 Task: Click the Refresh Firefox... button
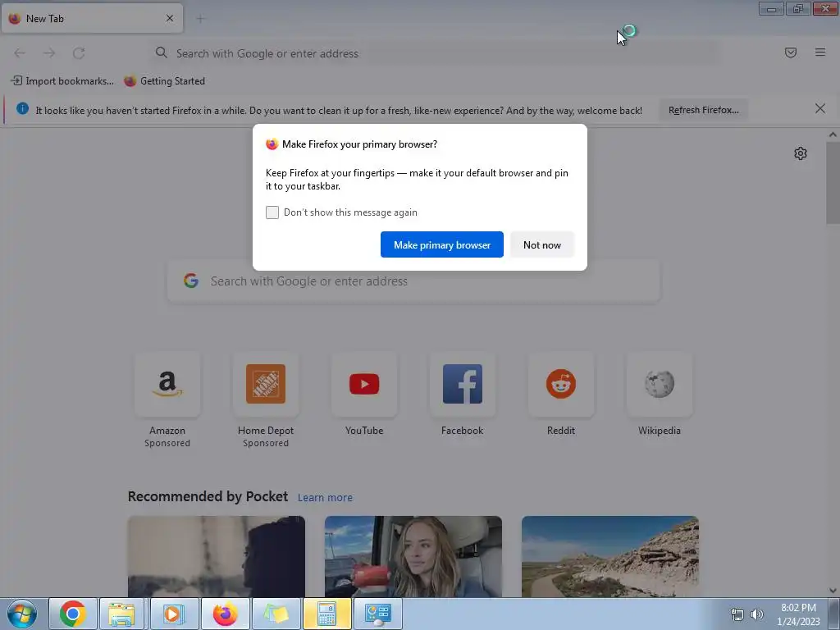point(703,111)
